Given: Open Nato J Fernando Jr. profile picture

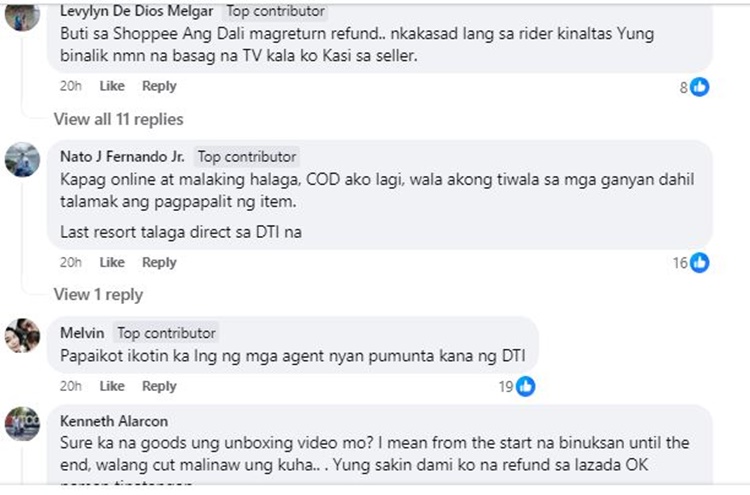Looking at the screenshot, I should (x=22, y=160).
